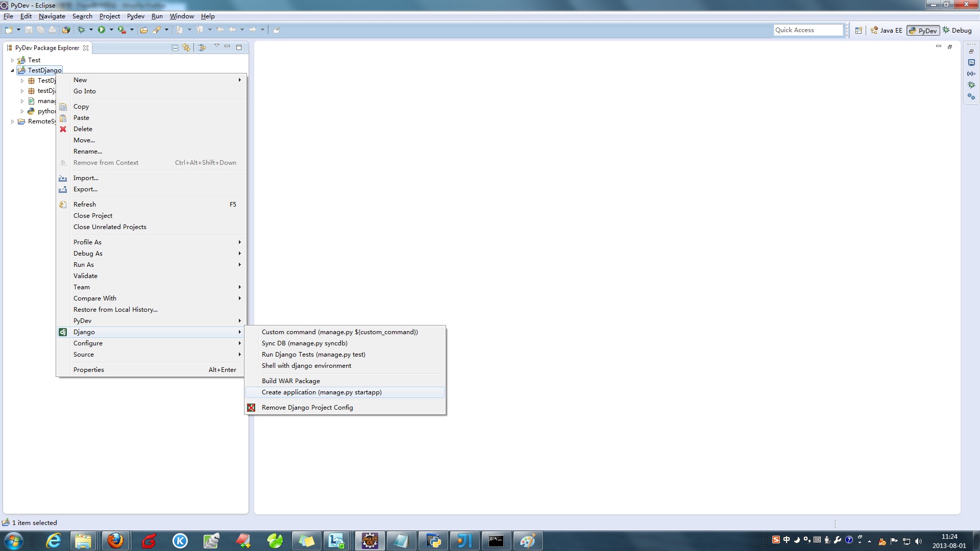The image size is (980, 551).
Task: Select Run Django Tests (manage.py test)
Action: coord(345,355)
